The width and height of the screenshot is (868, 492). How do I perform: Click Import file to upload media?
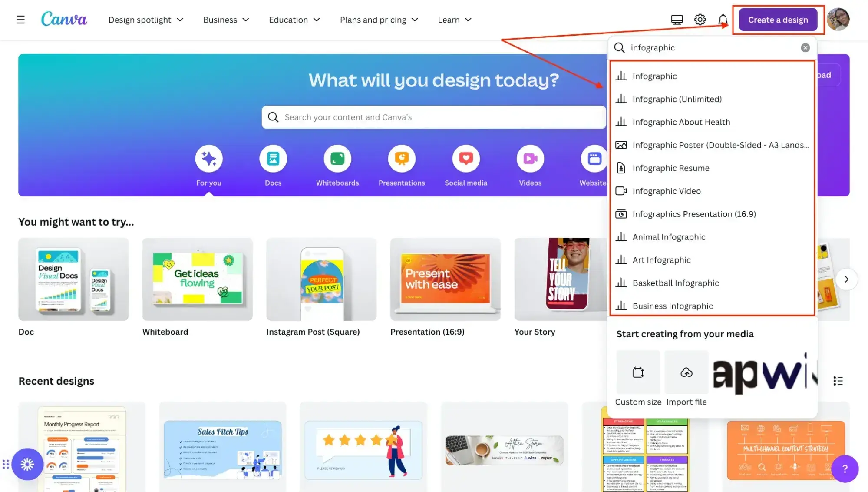pyautogui.click(x=686, y=372)
